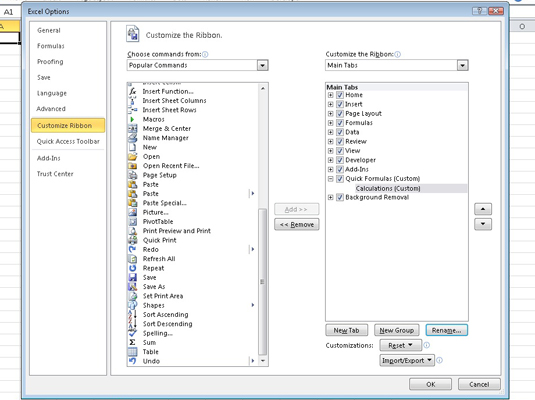Click the Set Print Area icon
This screenshot has height=400, width=535.
point(132,296)
